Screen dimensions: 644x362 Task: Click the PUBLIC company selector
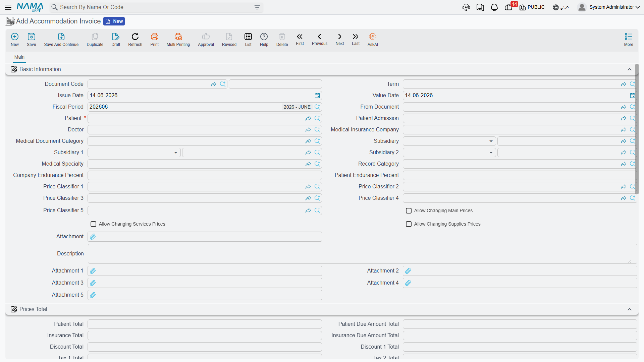[532, 7]
